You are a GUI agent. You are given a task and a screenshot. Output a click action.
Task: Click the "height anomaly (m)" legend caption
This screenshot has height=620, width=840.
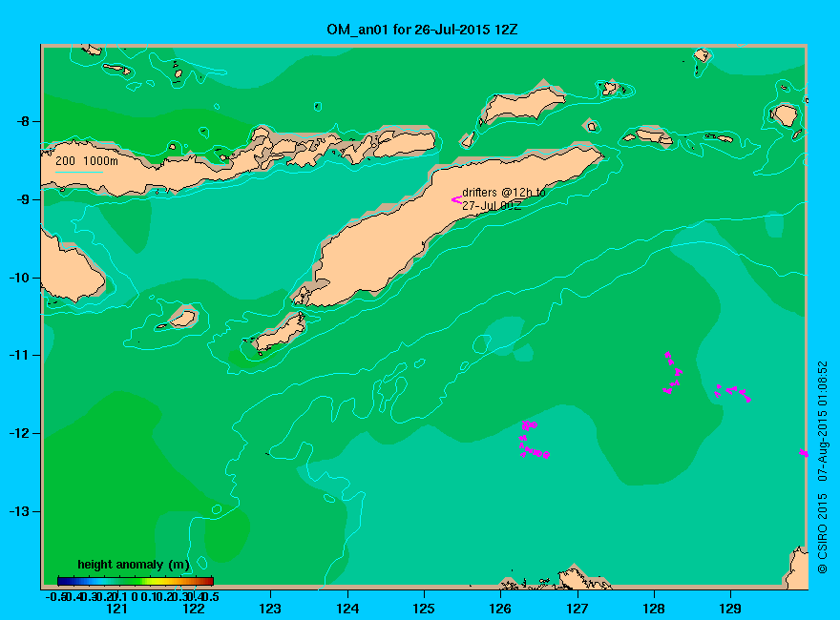tap(134, 565)
